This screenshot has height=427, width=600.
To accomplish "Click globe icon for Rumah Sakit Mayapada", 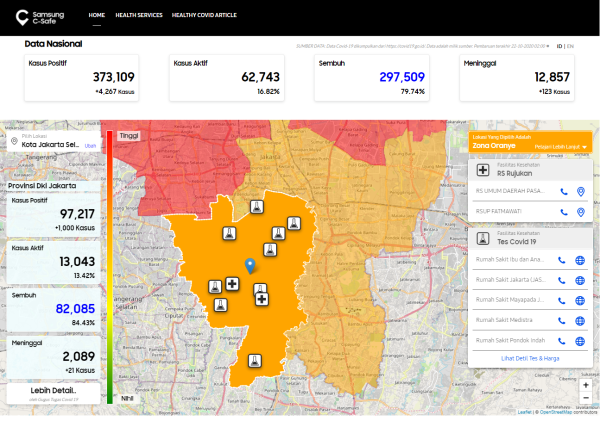I will pos(580,300).
